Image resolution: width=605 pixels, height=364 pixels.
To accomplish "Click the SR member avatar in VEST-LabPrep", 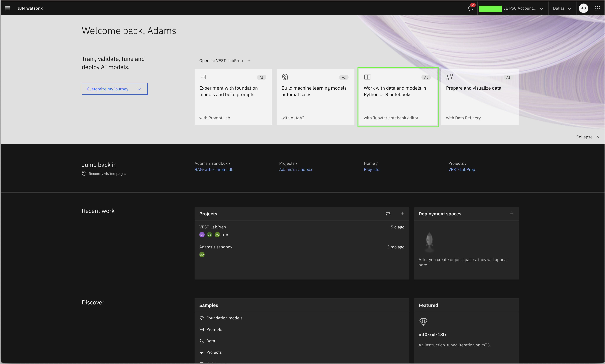I will [x=202, y=234].
